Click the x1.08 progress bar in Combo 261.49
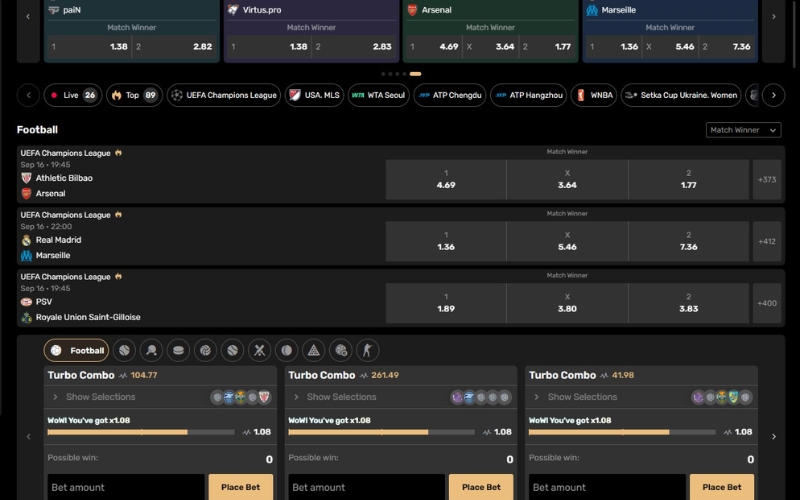The width and height of the screenshot is (800, 500). tap(382, 432)
